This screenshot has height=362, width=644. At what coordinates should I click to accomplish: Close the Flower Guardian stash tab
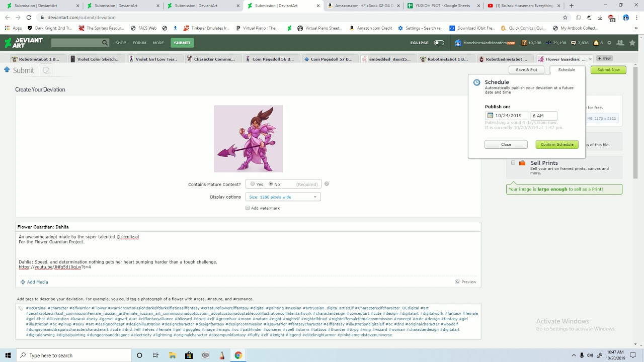point(590,59)
